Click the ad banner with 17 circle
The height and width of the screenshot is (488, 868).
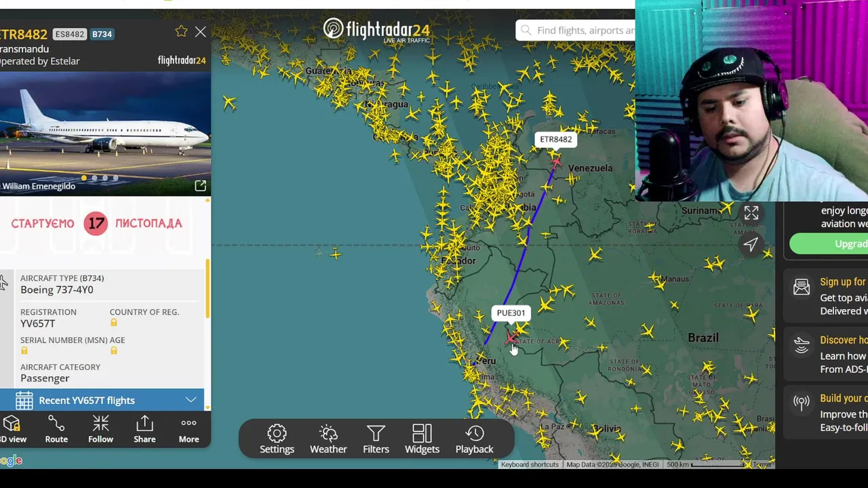tap(102, 223)
